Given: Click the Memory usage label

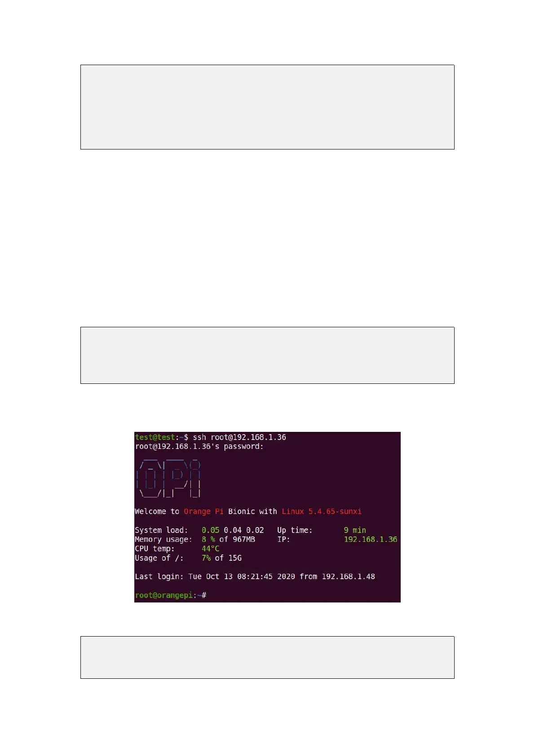Looking at the screenshot, I should coord(164,540).
